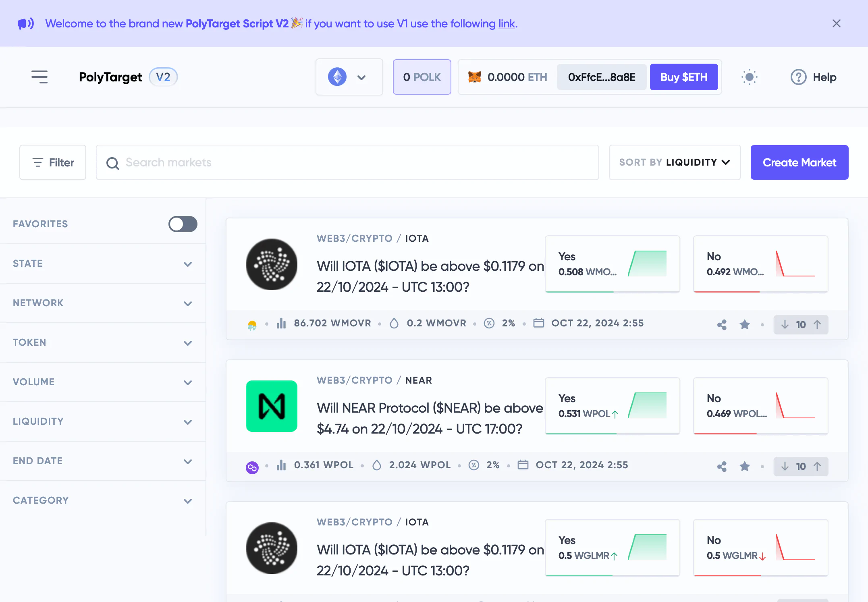
Task: Click the WEB3/CRYPTO category on NEAR card
Action: (x=355, y=380)
